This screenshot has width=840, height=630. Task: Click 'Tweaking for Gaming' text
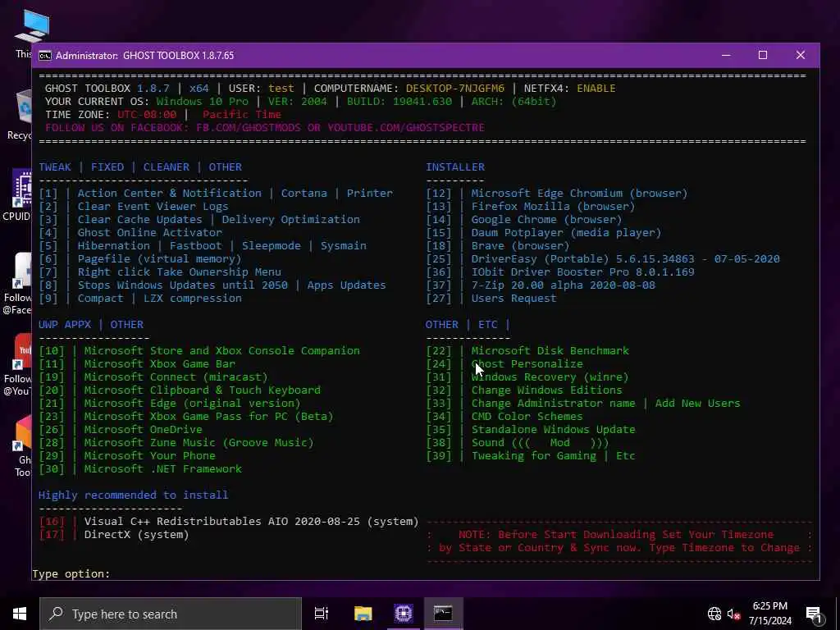(x=533, y=456)
